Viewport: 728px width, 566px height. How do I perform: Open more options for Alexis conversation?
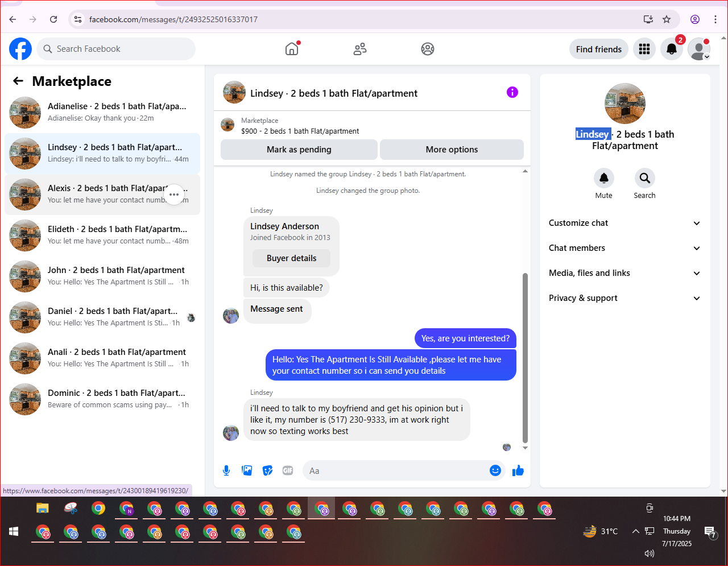[174, 195]
